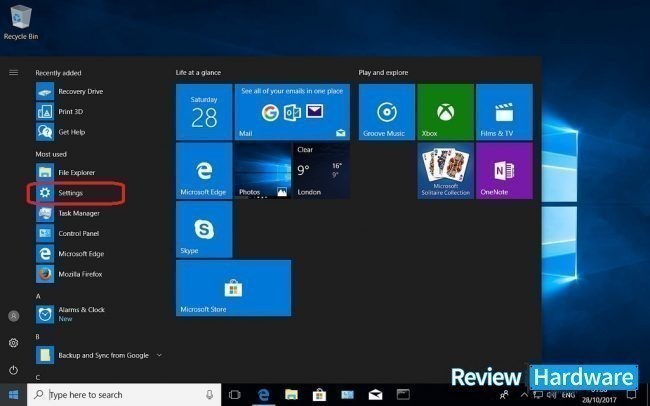650x406 pixels.
Task: Open the Recycle Bin desktop icon
Action: click(x=21, y=23)
